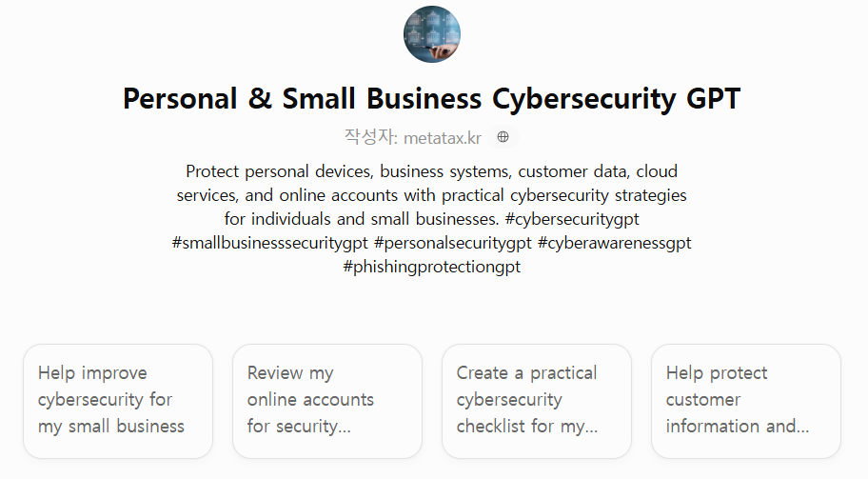This screenshot has width=868, height=479.
Task: Click the #smallbusinesssecuritygpt hashtag
Action: click(x=269, y=243)
